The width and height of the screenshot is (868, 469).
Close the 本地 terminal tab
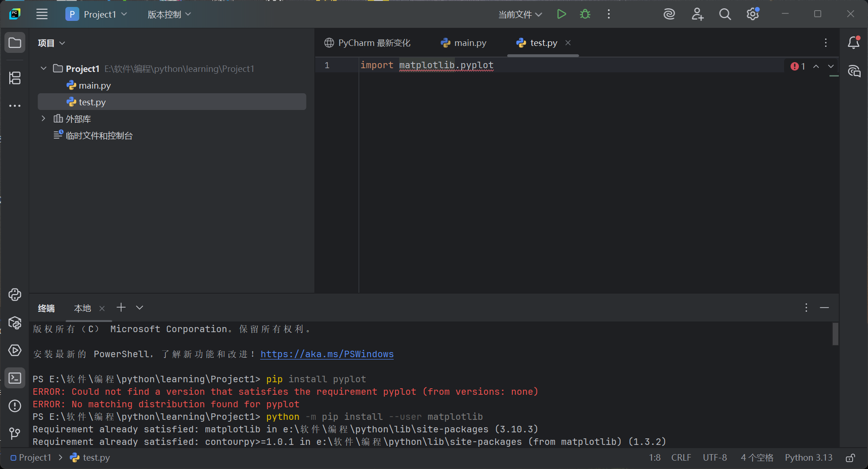click(102, 308)
